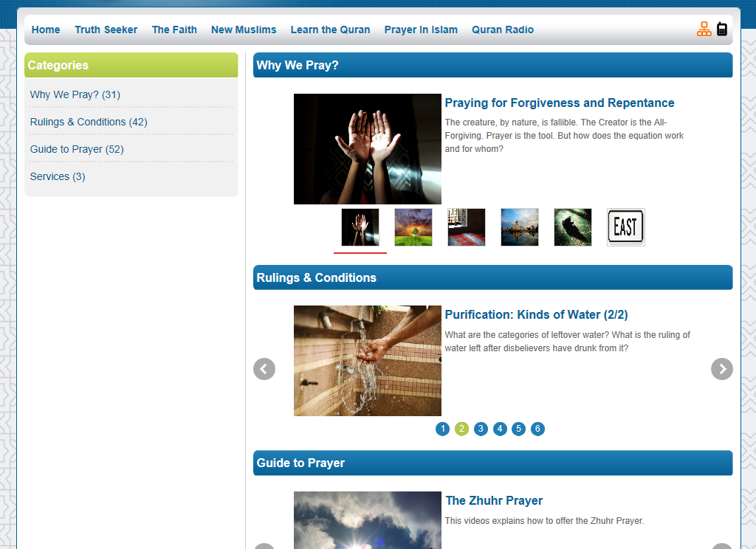Select the highlighted slide 2 pager dot
The height and width of the screenshot is (549, 756).
(461, 429)
